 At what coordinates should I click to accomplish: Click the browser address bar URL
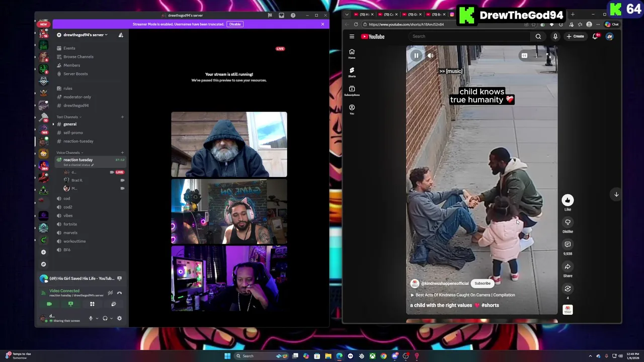point(406,25)
